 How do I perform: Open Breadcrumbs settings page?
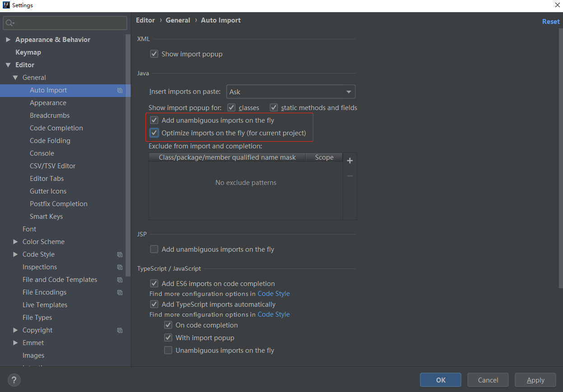point(50,115)
